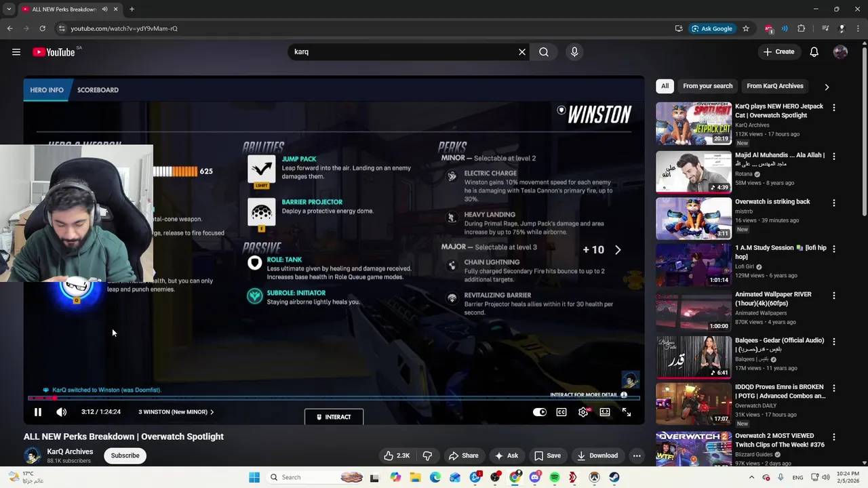This screenshot has height=488, width=868.
Task: Open options for Overwatch is striking back
Action: 834,203
